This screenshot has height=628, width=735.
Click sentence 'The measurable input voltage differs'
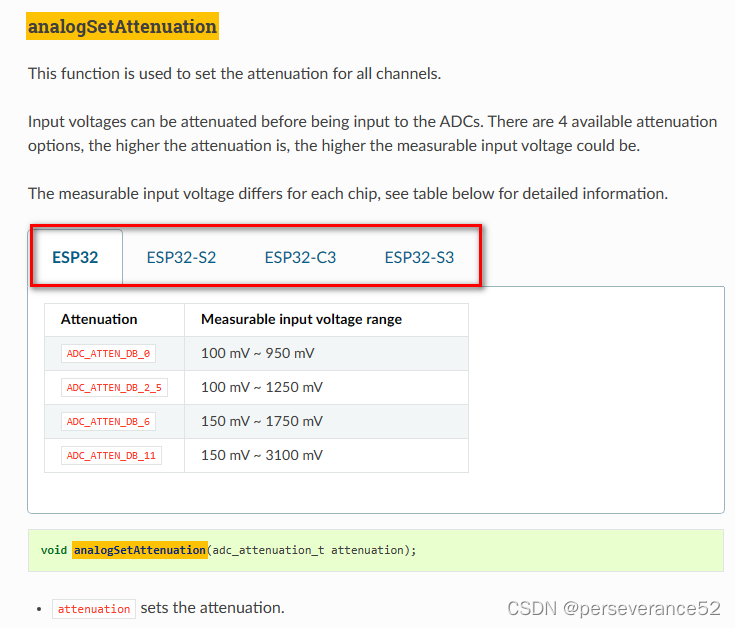tap(348, 194)
